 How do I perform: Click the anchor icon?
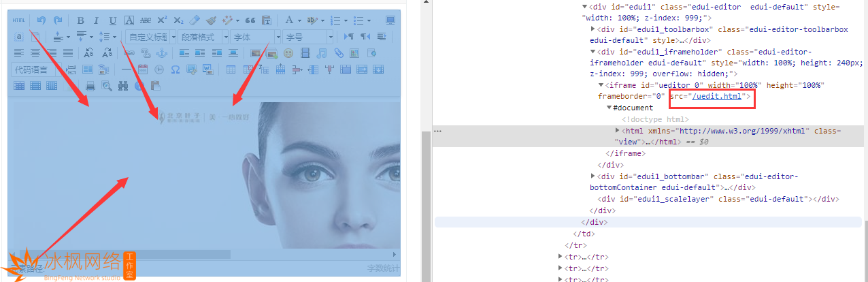tap(162, 53)
